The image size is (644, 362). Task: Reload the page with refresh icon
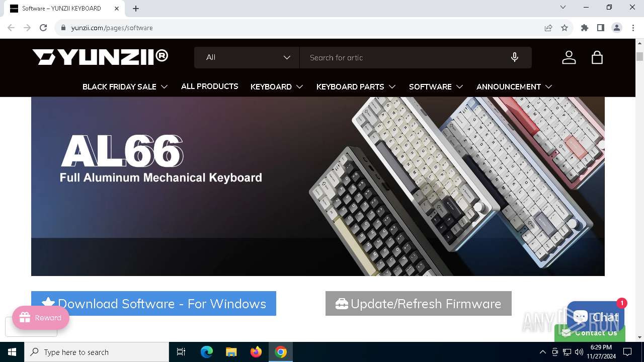click(x=43, y=28)
